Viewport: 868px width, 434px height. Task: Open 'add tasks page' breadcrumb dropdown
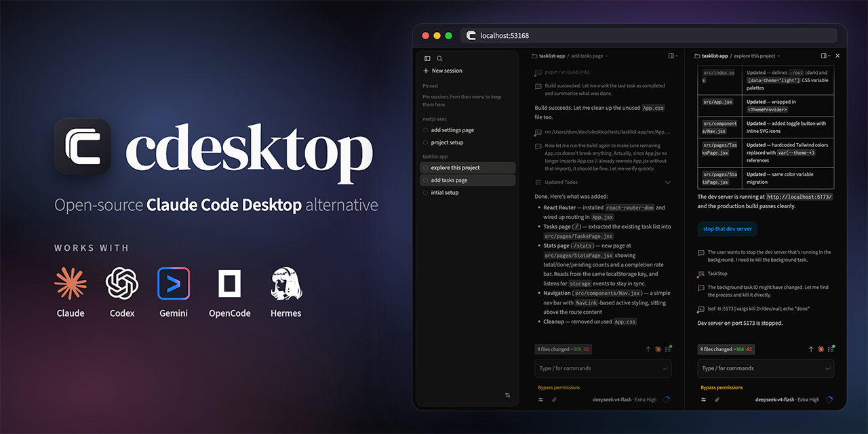[589, 56]
